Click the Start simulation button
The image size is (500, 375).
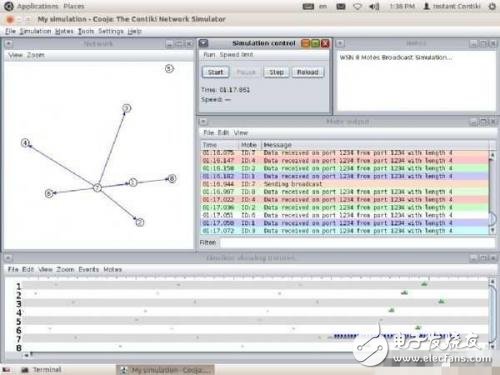click(x=215, y=72)
